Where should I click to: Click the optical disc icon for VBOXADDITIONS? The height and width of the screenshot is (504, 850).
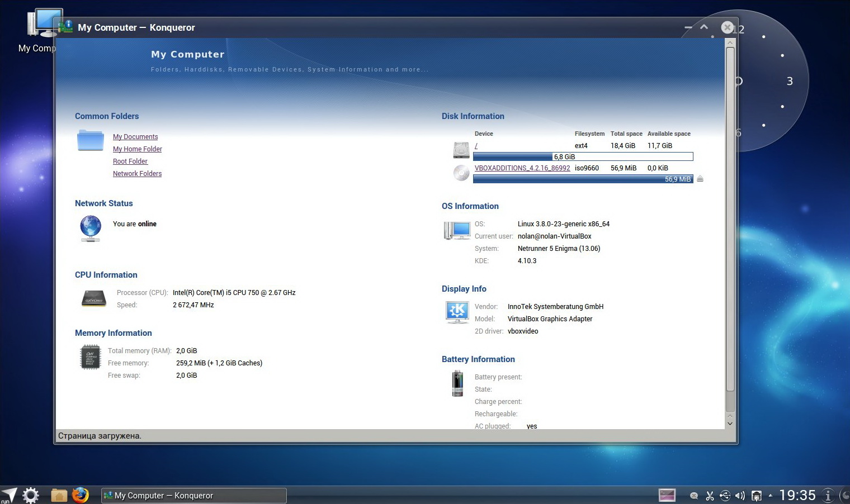461,173
